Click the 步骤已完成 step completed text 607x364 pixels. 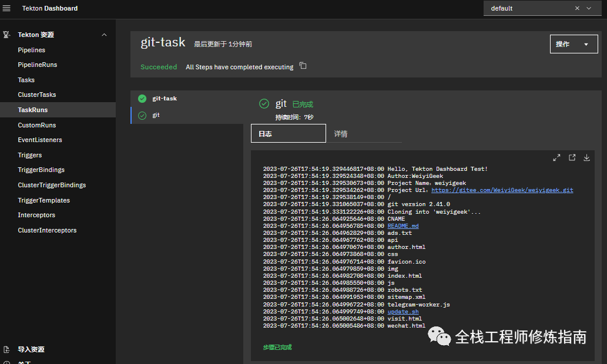pyautogui.click(x=277, y=348)
